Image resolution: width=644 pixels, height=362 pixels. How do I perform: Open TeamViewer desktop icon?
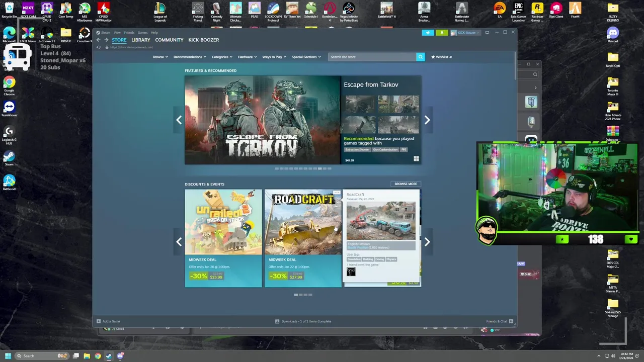(9, 109)
